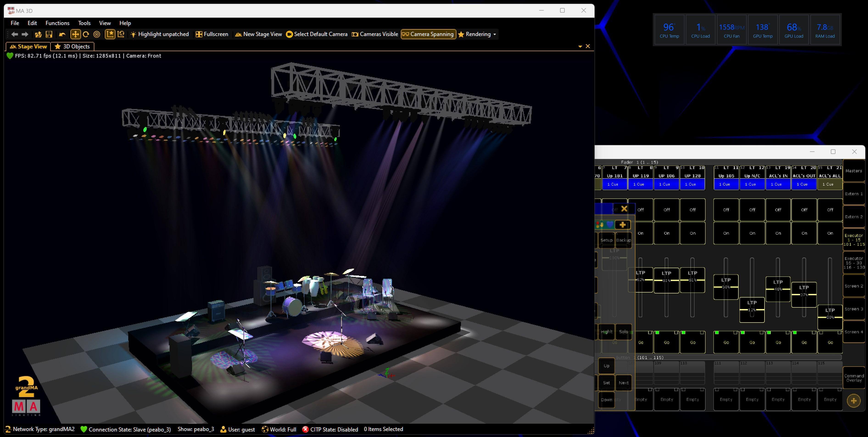Select the move arrows tool icon

click(x=75, y=34)
